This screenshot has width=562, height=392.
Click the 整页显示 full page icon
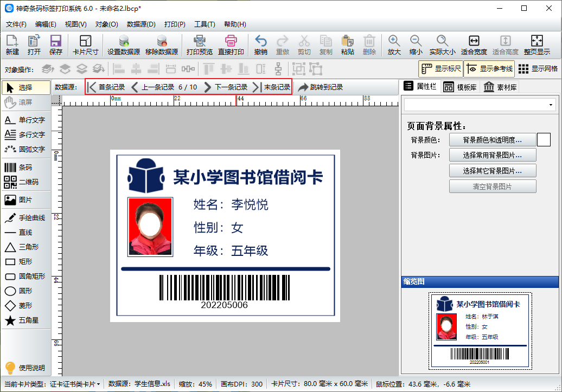pos(537,45)
